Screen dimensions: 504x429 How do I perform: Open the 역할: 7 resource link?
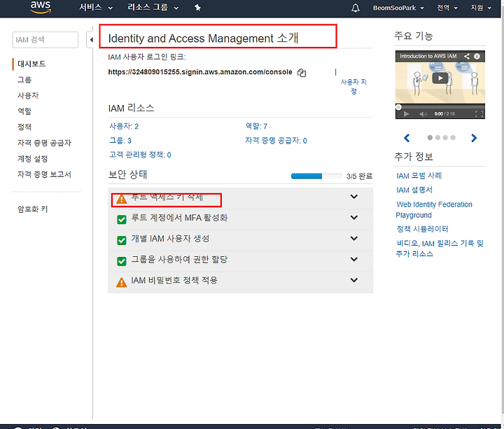coord(256,126)
